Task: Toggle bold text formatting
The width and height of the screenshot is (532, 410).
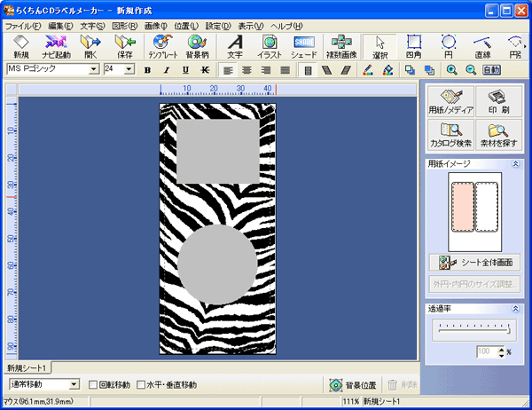Action: coord(147,70)
